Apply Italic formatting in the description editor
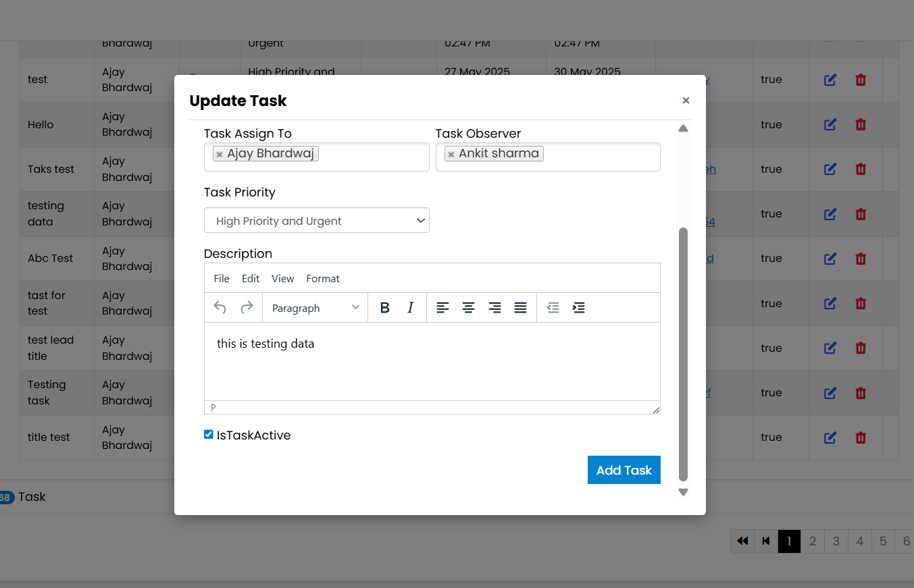The image size is (914, 588). click(x=410, y=307)
